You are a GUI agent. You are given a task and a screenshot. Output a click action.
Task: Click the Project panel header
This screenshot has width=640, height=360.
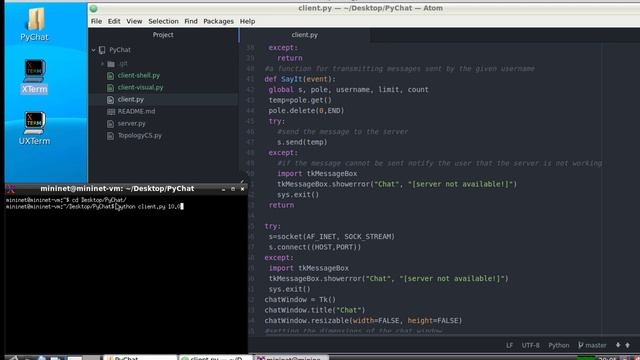[x=163, y=35]
